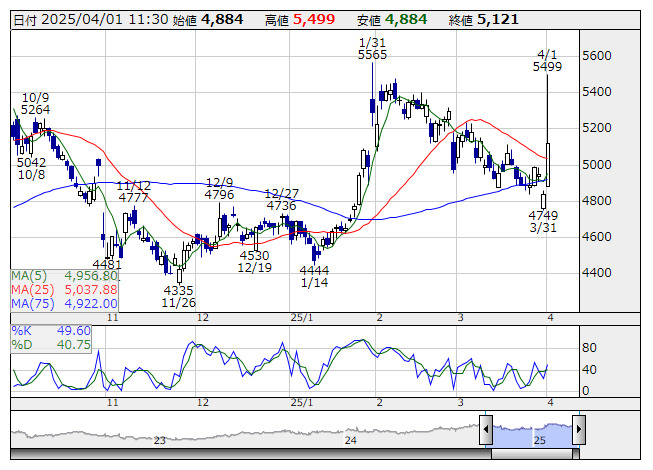Click the 5000 price axis label

[597, 164]
